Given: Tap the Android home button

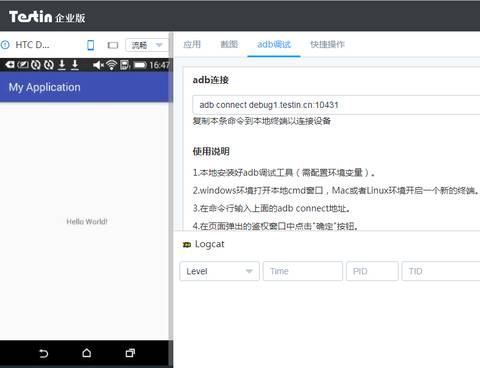Looking at the screenshot, I should pyautogui.click(x=87, y=353).
